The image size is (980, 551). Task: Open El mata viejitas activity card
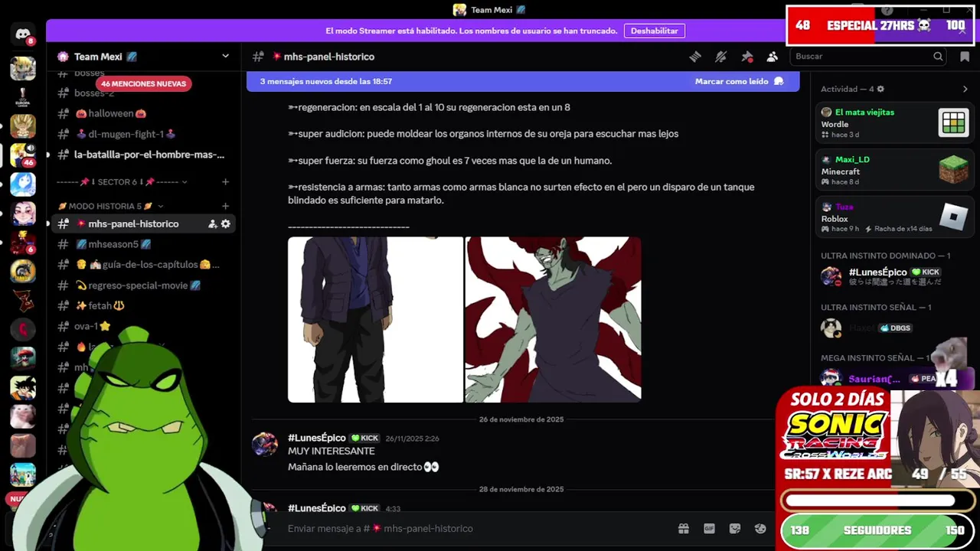tap(894, 122)
